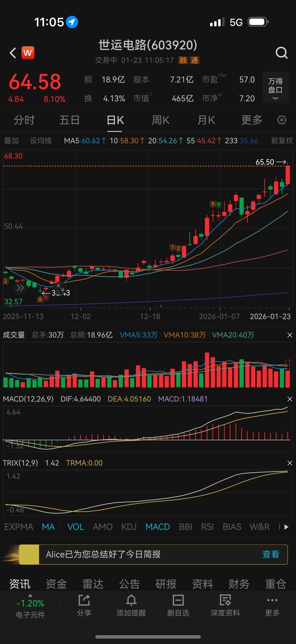Screen dimensions: 296x644
Task: Open the 更多 chart period dropdown
Action: [252, 120]
